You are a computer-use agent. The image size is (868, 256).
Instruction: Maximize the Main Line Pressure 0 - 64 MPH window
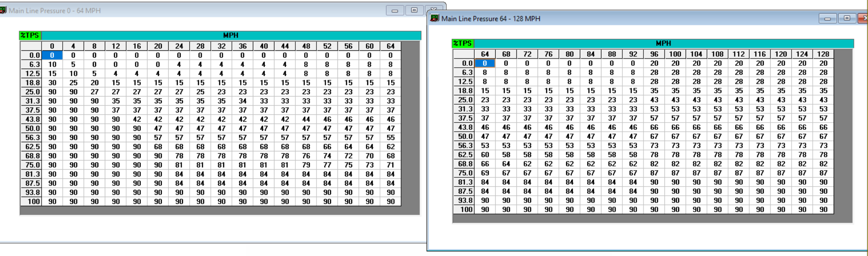pos(414,10)
